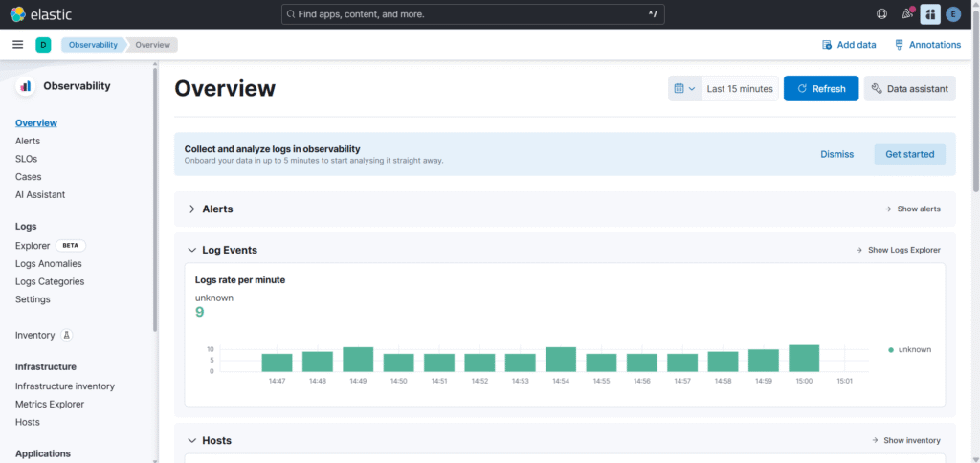Click the Annotations icon
This screenshot has height=463, width=980.
[900, 45]
